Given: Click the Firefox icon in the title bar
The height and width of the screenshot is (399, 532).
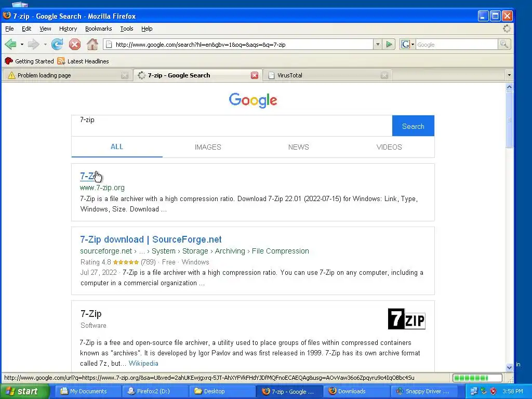Looking at the screenshot, I should coord(7,16).
